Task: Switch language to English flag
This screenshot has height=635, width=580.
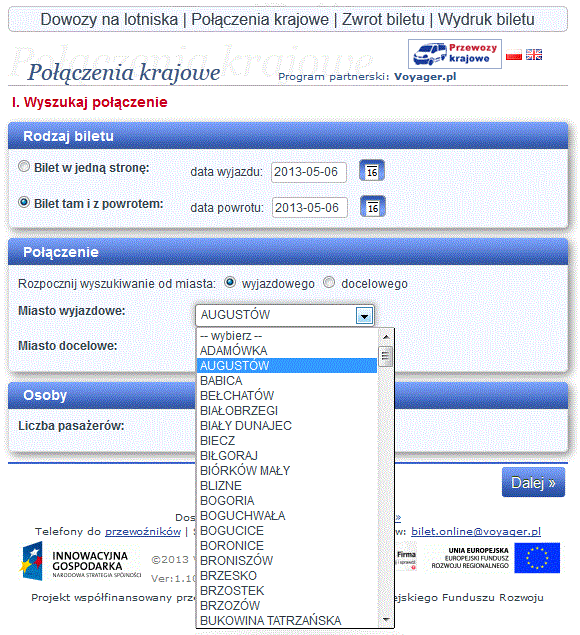Action: [534, 54]
